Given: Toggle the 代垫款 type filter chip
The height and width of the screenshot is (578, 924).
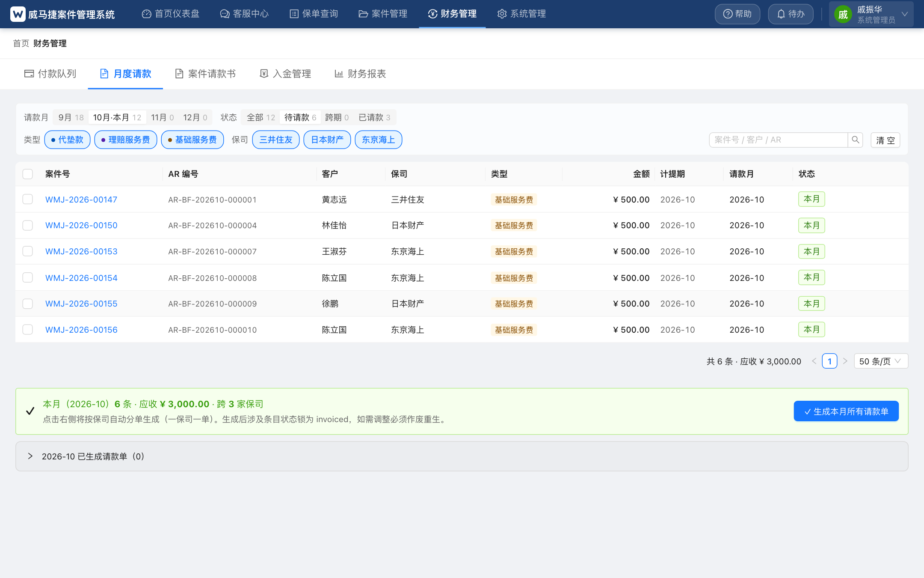Looking at the screenshot, I should (67, 140).
